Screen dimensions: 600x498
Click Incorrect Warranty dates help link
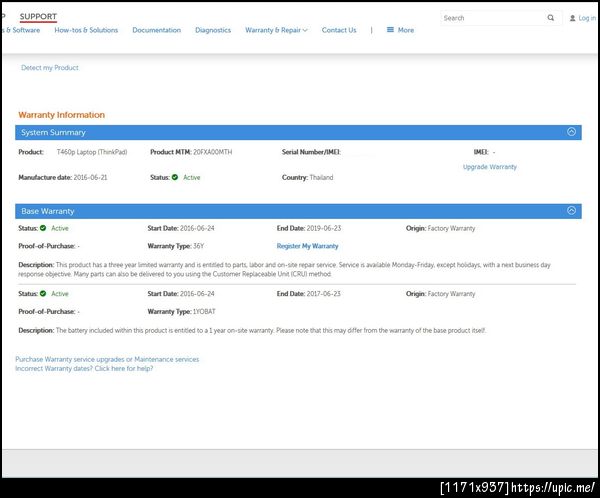click(84, 369)
